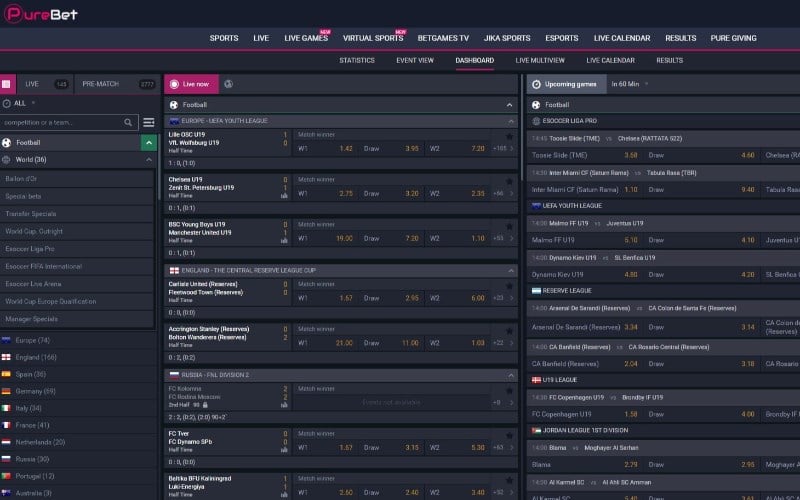This screenshot has height=500, width=800.
Task: Open JIKA SPORTS in top navigation
Action: coord(507,38)
